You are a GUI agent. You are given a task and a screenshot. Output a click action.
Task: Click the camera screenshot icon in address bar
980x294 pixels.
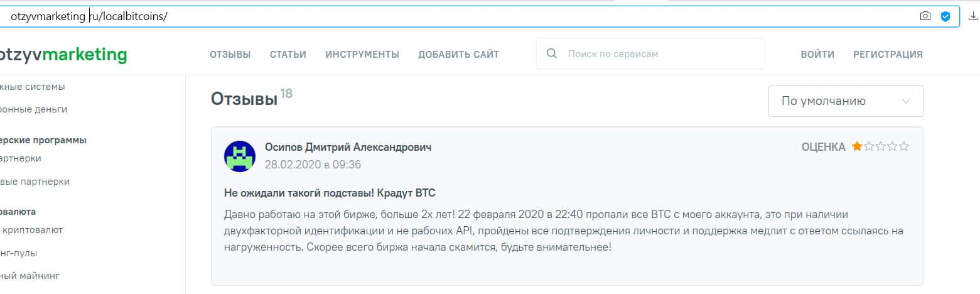point(925,16)
